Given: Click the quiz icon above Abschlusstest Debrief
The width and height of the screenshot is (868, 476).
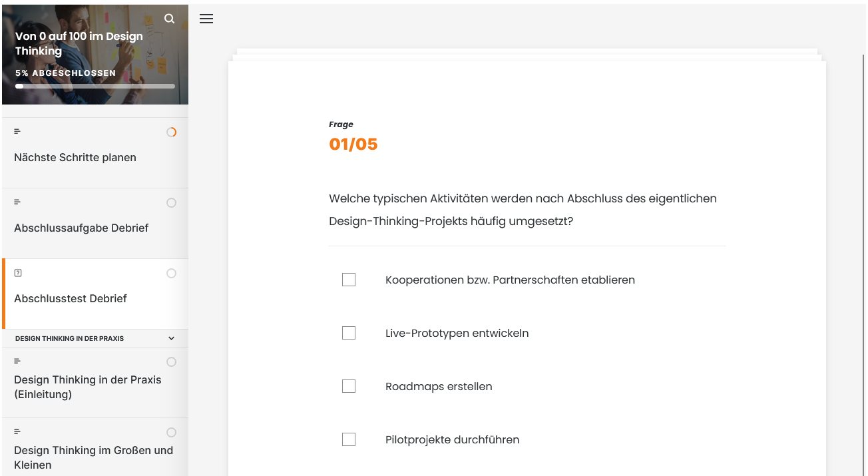Looking at the screenshot, I should (18, 272).
